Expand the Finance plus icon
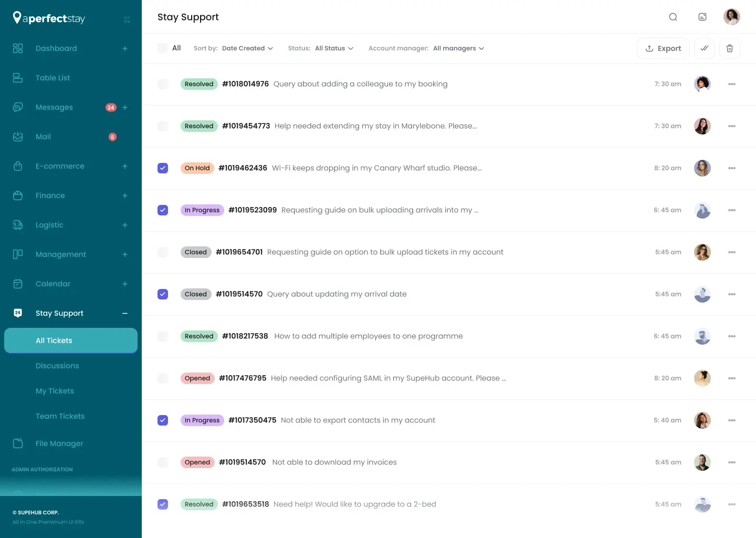This screenshot has height=538, width=756. coord(125,195)
